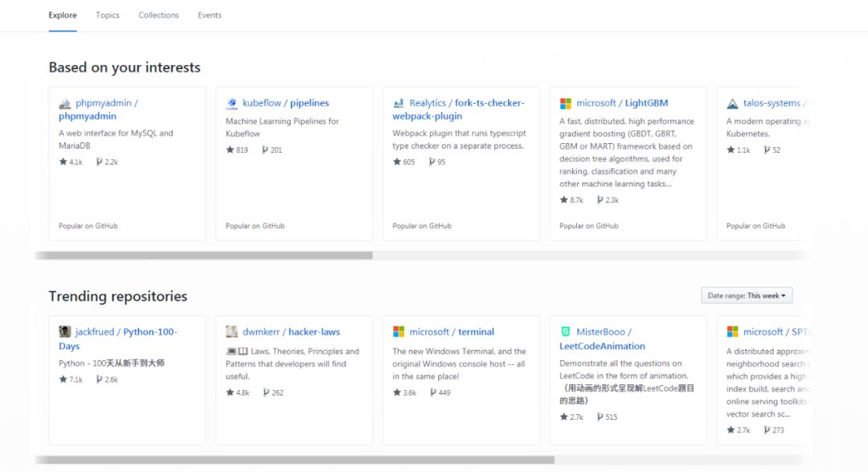Click the jackfrued avatar icon
The width and height of the screenshot is (868, 472).
tap(65, 332)
